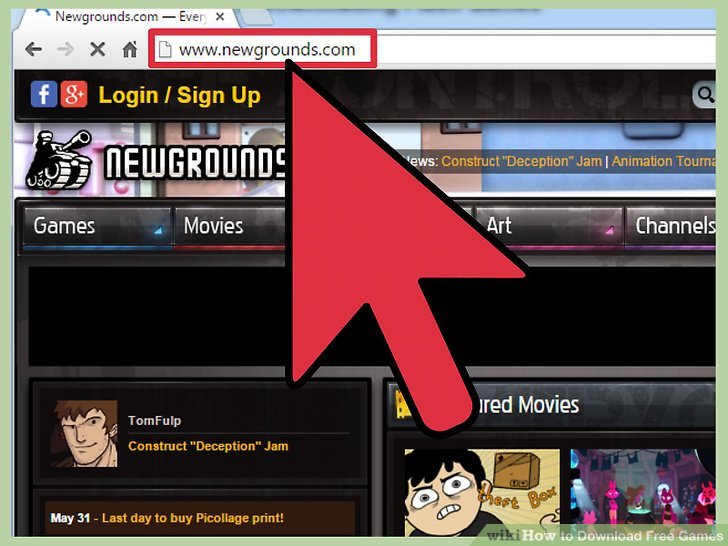728x546 pixels.
Task: Open the Channels menu
Action: [671, 226]
